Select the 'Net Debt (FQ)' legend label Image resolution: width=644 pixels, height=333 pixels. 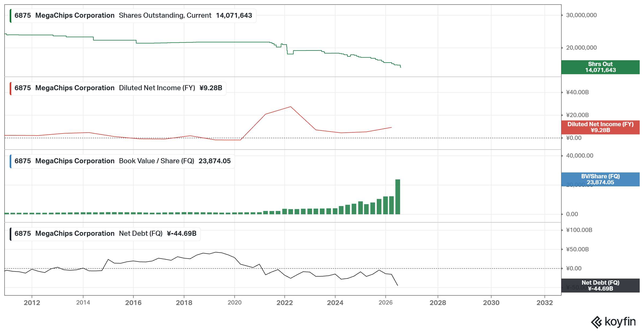[141, 234]
